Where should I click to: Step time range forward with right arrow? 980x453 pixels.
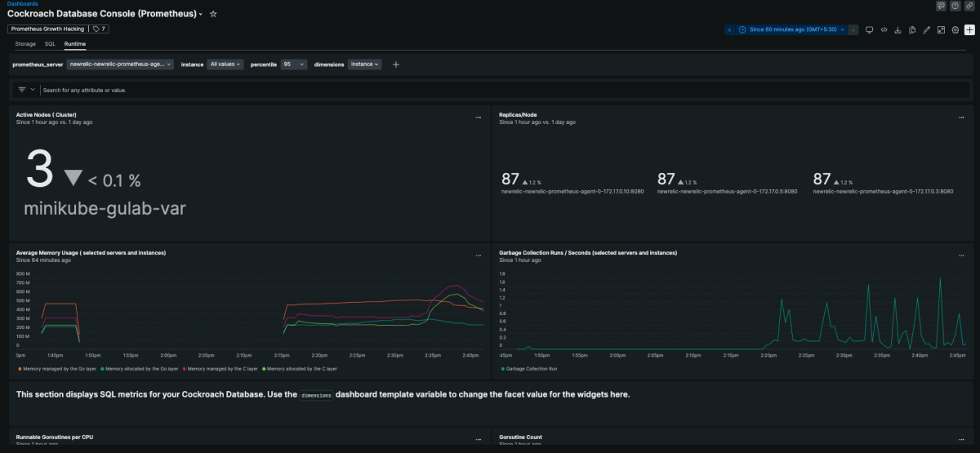point(853,29)
